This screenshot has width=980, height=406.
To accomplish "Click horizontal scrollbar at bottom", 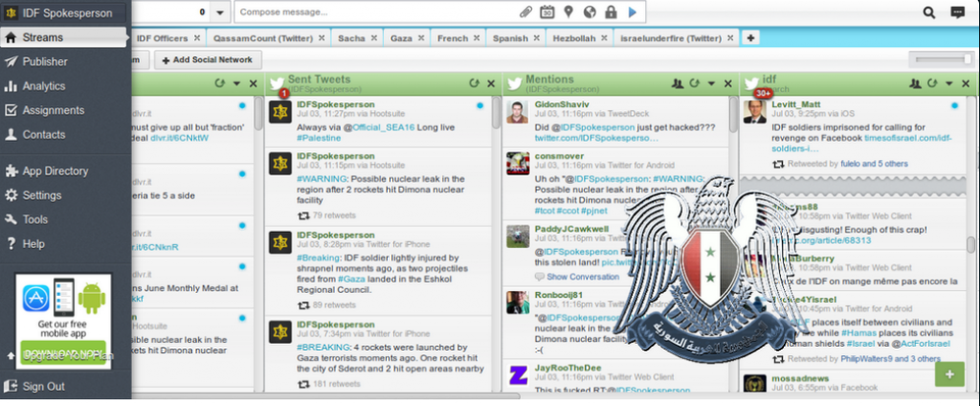I will tap(325, 395).
